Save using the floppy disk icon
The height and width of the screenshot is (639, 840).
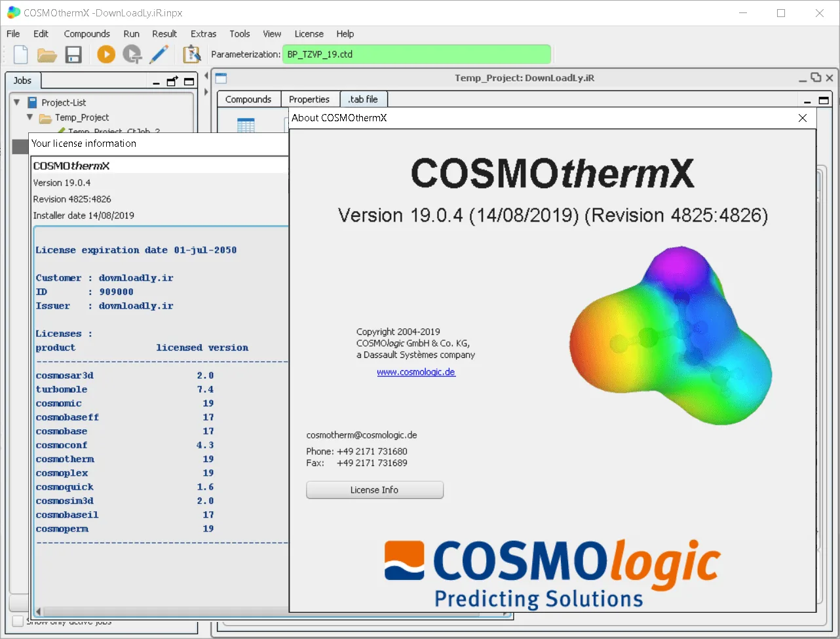click(73, 54)
